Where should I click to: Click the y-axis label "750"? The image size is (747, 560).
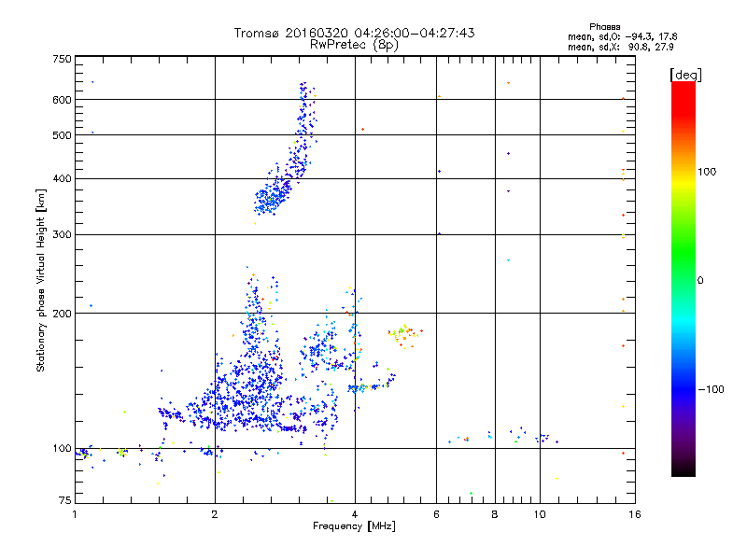pyautogui.click(x=62, y=59)
